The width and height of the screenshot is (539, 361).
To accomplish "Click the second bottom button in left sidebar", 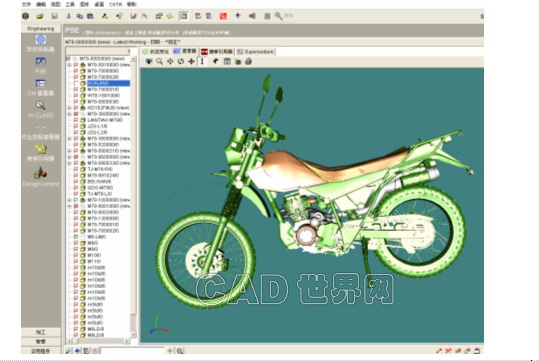I will pyautogui.click(x=41, y=341).
